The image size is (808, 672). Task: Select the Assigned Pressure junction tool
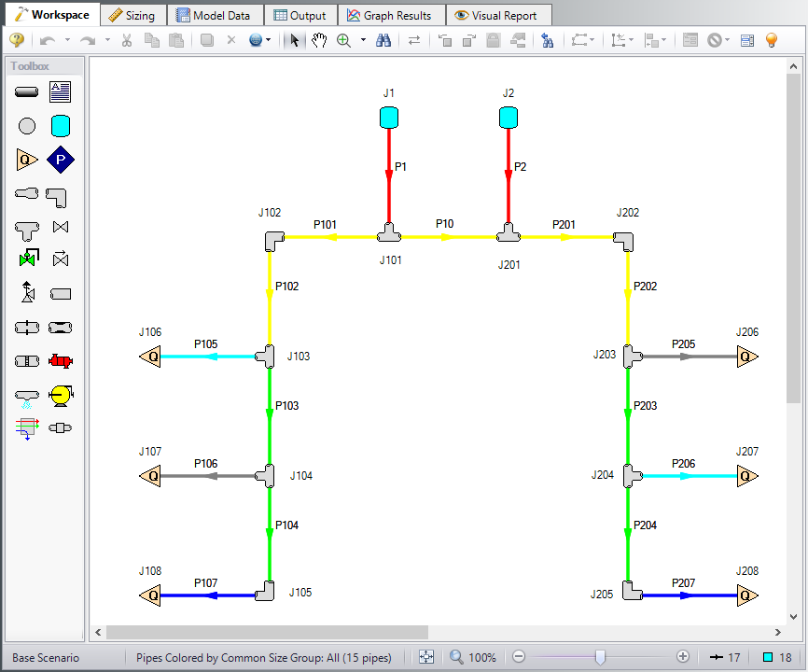(x=61, y=160)
